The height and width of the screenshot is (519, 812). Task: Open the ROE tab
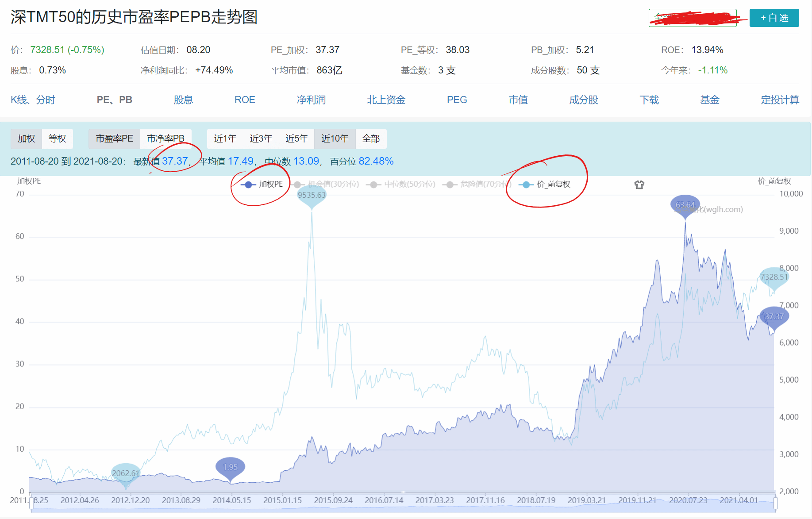coord(245,100)
